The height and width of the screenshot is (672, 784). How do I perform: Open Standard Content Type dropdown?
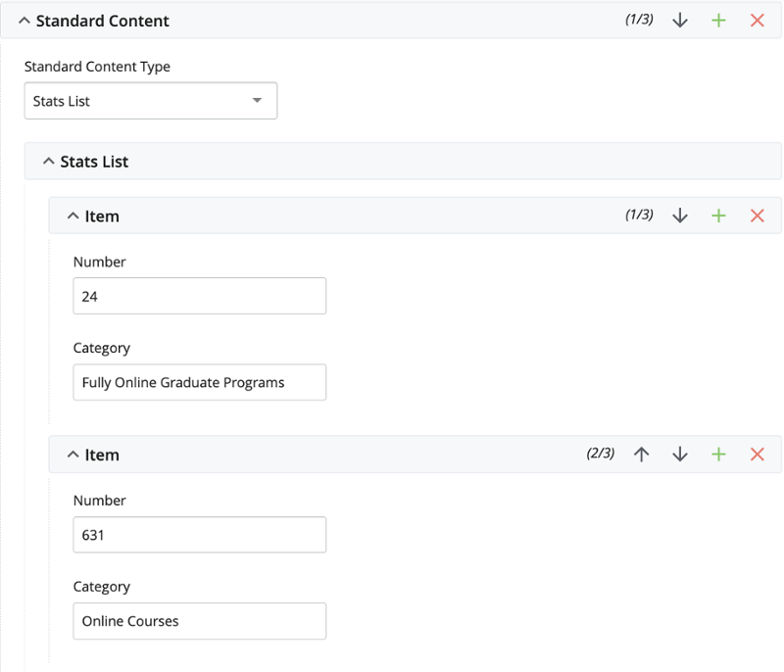click(x=151, y=101)
